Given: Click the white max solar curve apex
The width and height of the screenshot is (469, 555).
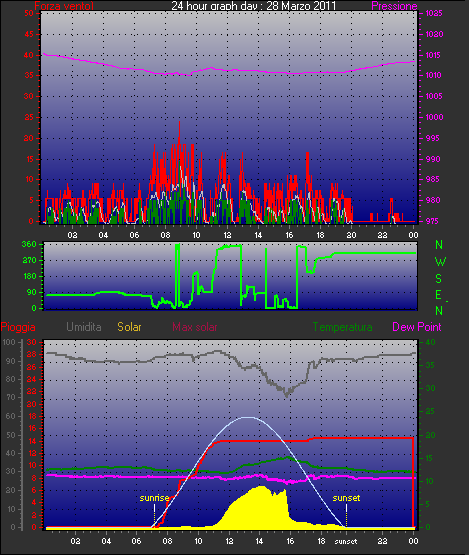Looking at the screenshot, I should (x=248, y=417).
